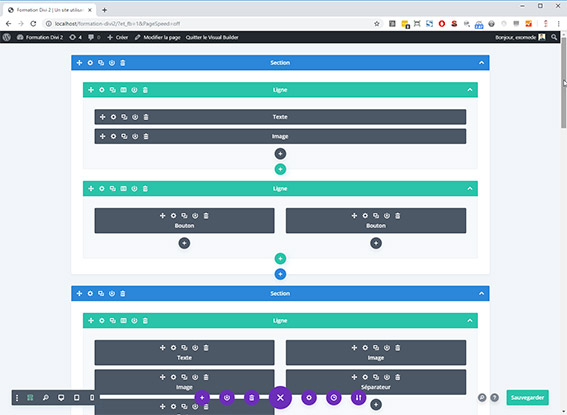
Task: Collapse the second Section with its chevron
Action: click(x=481, y=293)
